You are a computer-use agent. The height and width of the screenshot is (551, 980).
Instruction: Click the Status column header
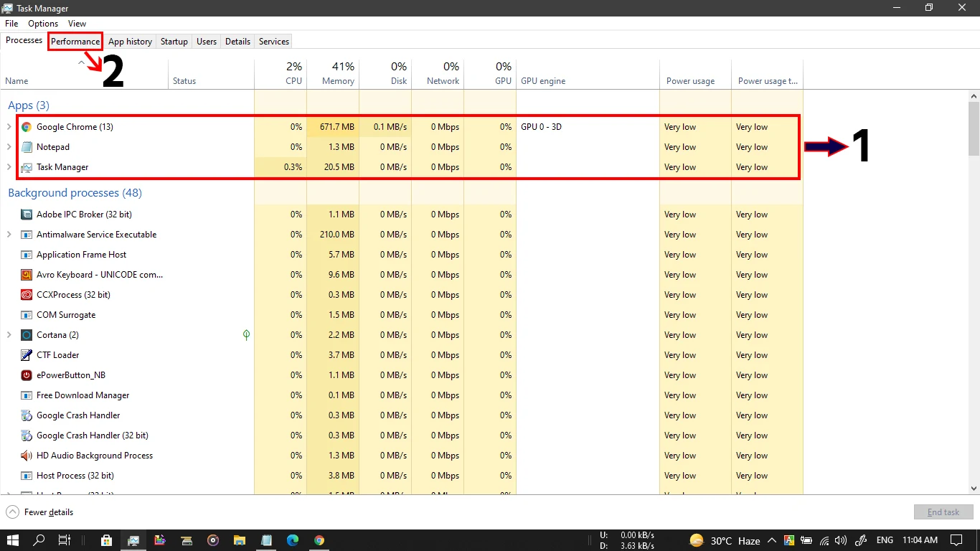(x=211, y=74)
